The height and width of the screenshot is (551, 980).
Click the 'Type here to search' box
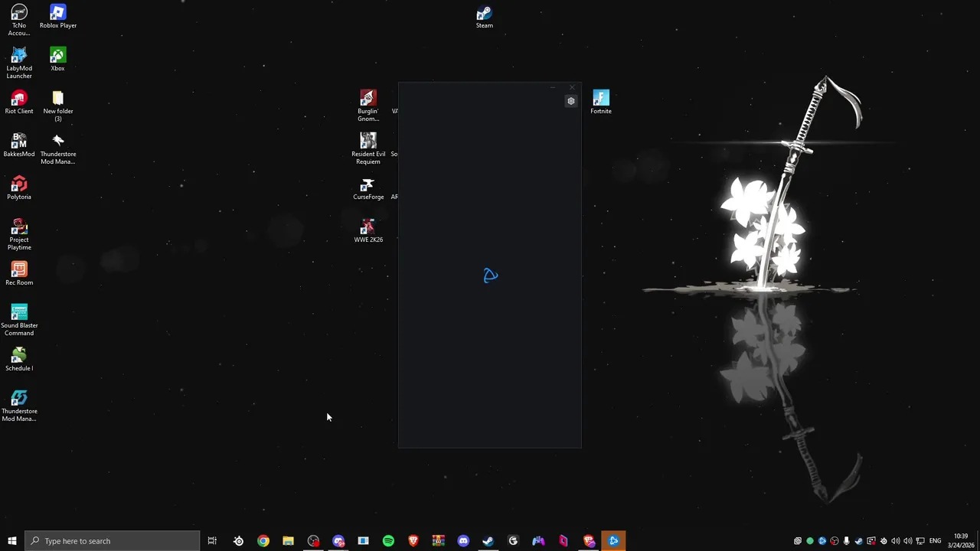(x=112, y=541)
